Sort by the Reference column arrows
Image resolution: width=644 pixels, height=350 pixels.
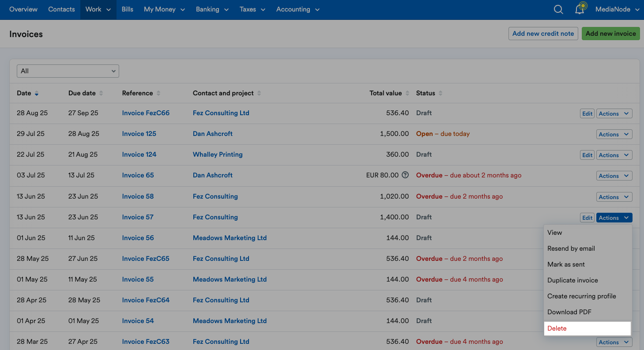158,94
